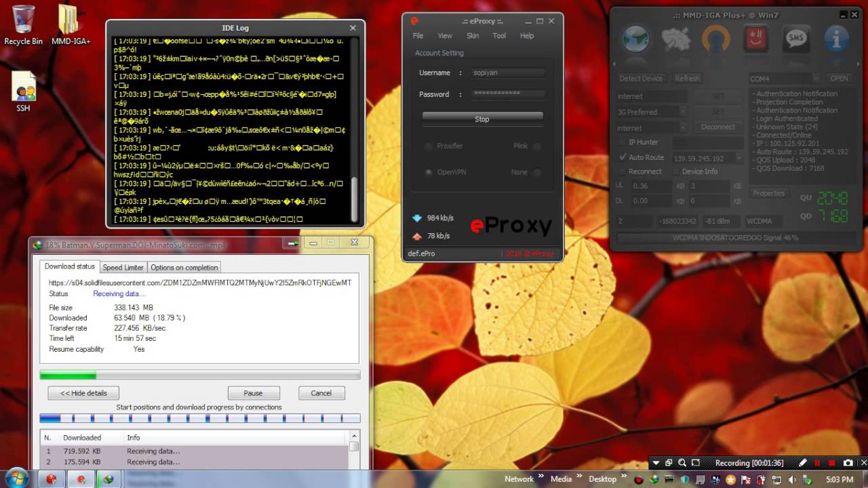Click the eProxy logo icon in the title bar
Image resolution: width=868 pixels, height=488 pixels.
tap(414, 21)
